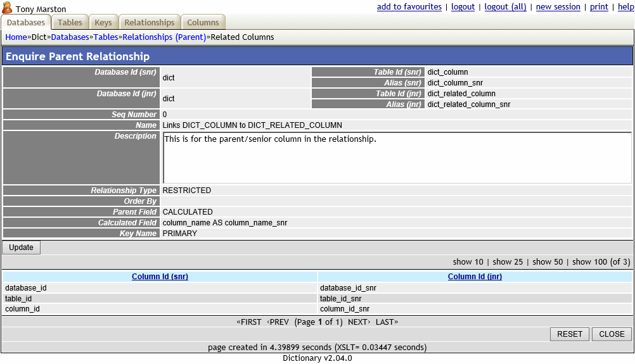The width and height of the screenshot is (635, 364).
Task: Click inside the Description text area
Action: (x=397, y=158)
